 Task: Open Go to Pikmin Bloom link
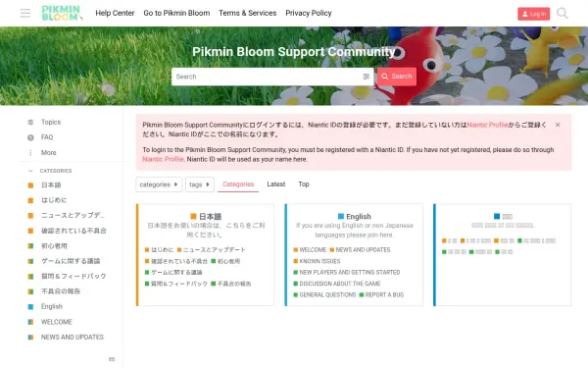tap(176, 13)
